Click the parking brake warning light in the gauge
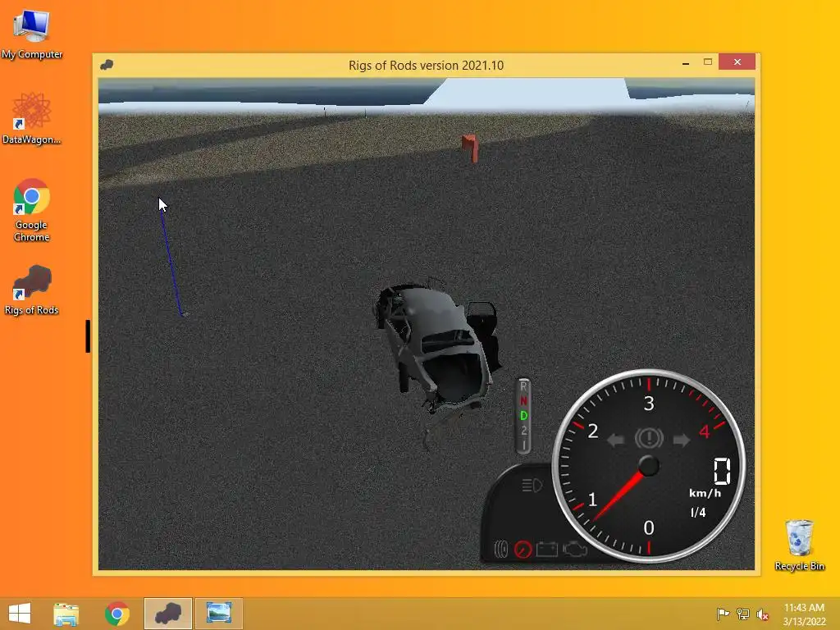The image size is (840, 630). click(649, 438)
